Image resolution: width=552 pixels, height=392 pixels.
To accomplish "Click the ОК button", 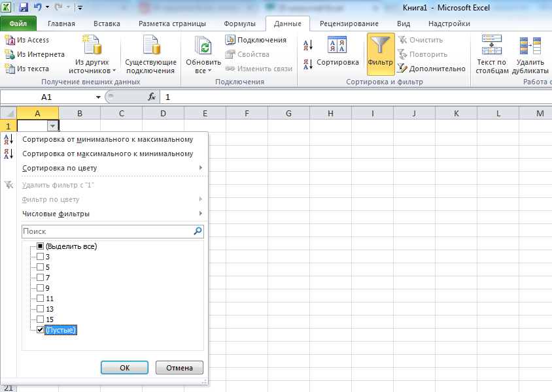I will click(125, 368).
